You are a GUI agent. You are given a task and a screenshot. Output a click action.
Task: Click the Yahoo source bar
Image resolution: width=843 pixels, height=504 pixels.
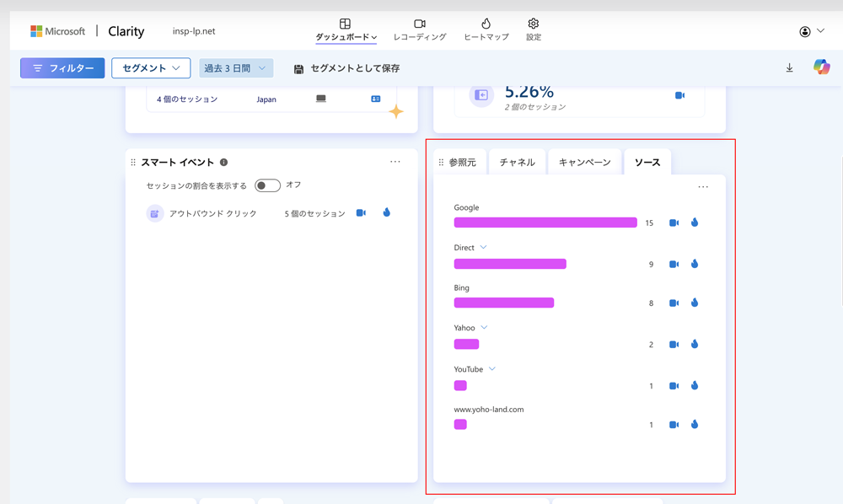click(466, 344)
